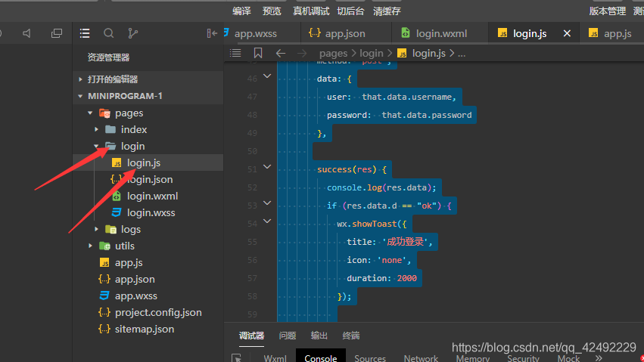Show more devtools tabs chevron
The width and height of the screenshot is (644, 362).
pos(599,358)
